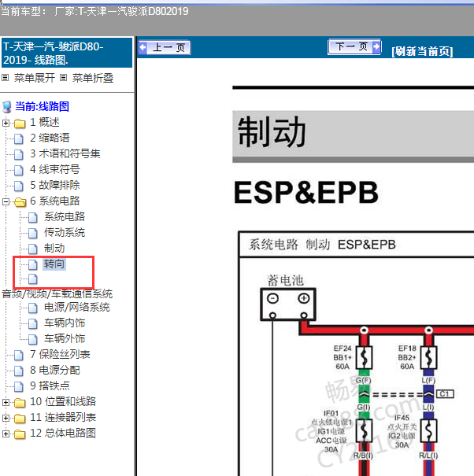Click the page icon beside 3 术语和符号集
The image size is (474, 476).
19,155
